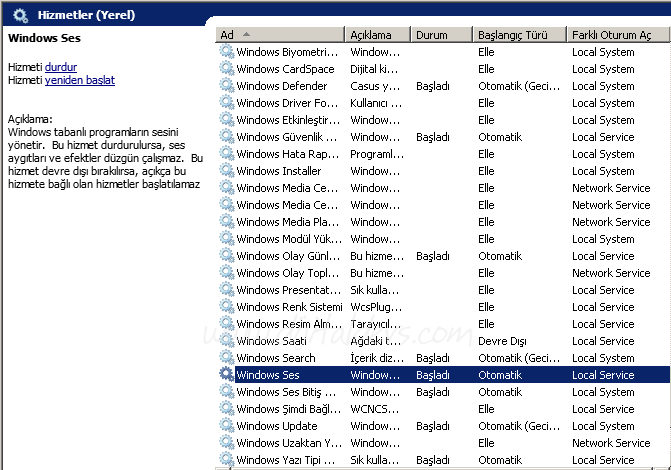The height and width of the screenshot is (470, 671).
Task: Stop the service via the durdur link
Action: (x=62, y=66)
